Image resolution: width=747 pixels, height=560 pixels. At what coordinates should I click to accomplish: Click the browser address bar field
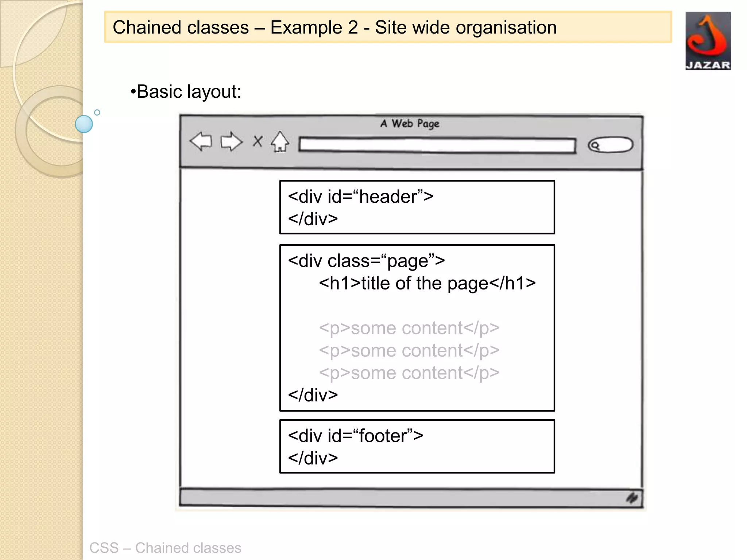click(437, 145)
